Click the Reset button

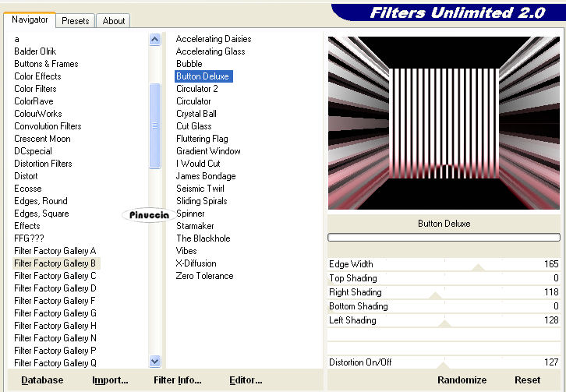527,380
